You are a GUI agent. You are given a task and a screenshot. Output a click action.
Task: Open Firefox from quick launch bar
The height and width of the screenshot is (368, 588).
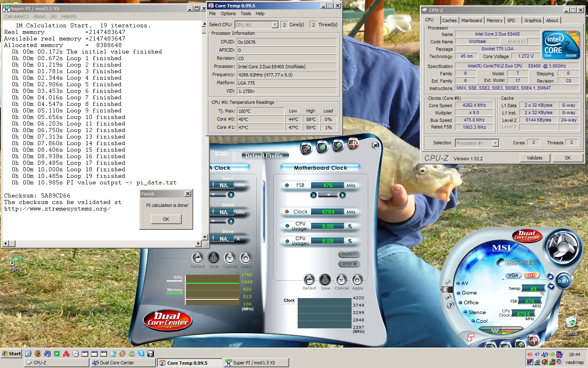tap(38, 354)
